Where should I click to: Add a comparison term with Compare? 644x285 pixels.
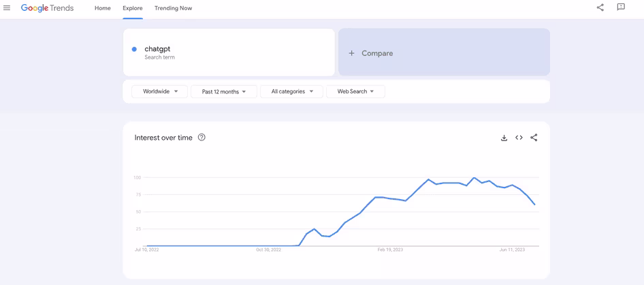444,52
